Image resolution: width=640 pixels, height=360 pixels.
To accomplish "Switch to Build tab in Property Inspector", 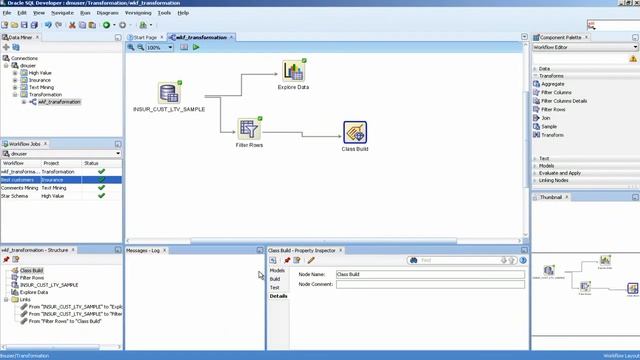I will coord(275,279).
